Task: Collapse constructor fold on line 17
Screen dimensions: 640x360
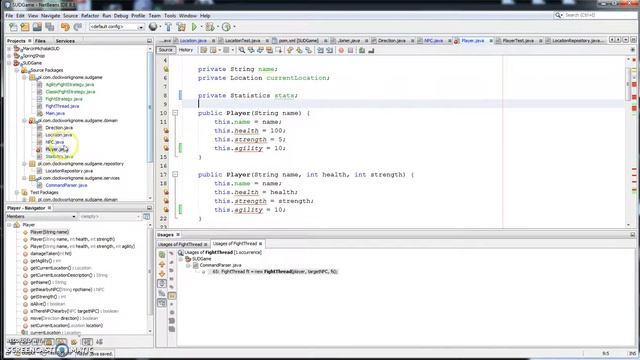Action: click(175, 174)
